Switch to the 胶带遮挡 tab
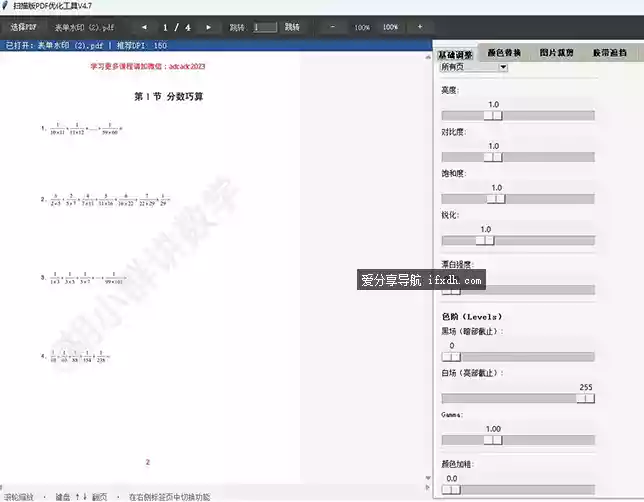This screenshot has height=502, width=644. (610, 53)
